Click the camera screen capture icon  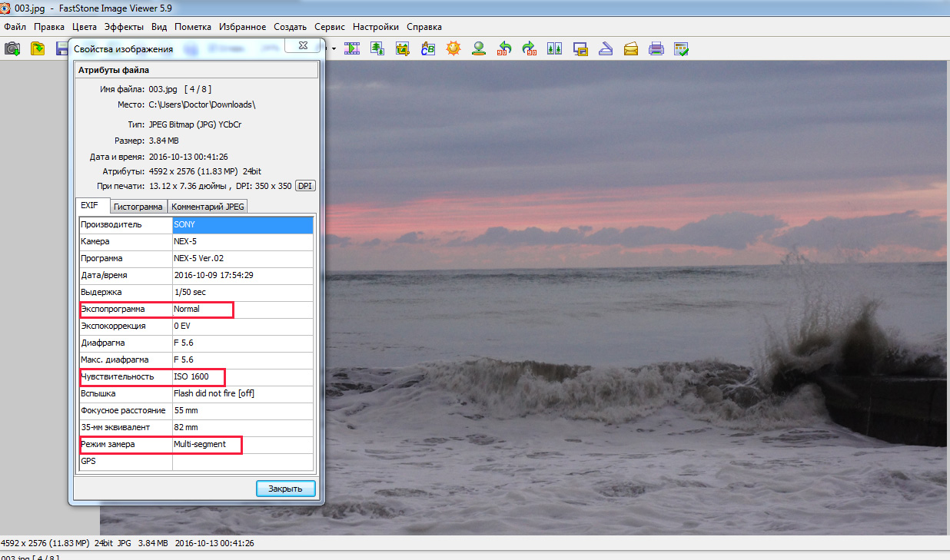pyautogui.click(x=12, y=48)
